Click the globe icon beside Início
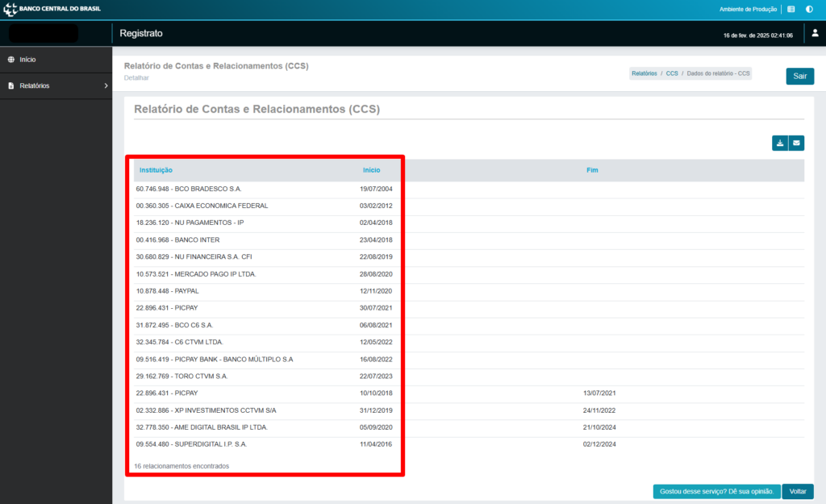 click(11, 60)
